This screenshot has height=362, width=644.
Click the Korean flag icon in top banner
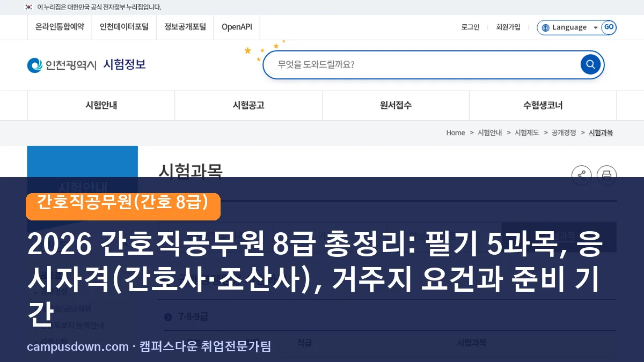coord(29,7)
